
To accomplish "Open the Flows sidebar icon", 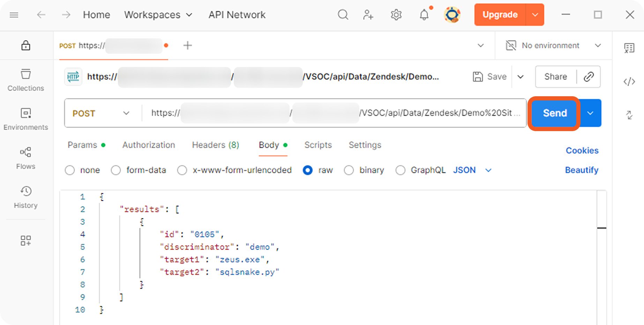I will pos(26,158).
